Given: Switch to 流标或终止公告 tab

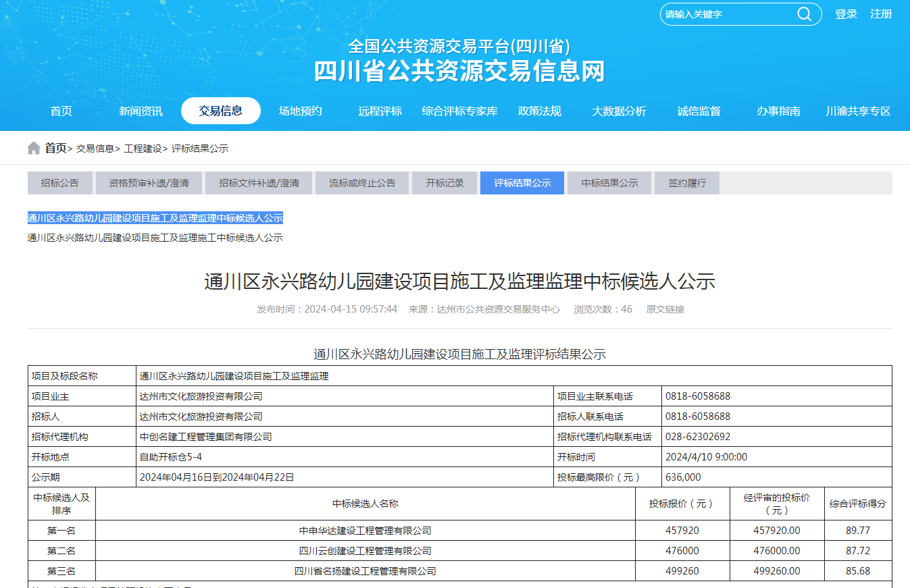Looking at the screenshot, I should (362, 183).
